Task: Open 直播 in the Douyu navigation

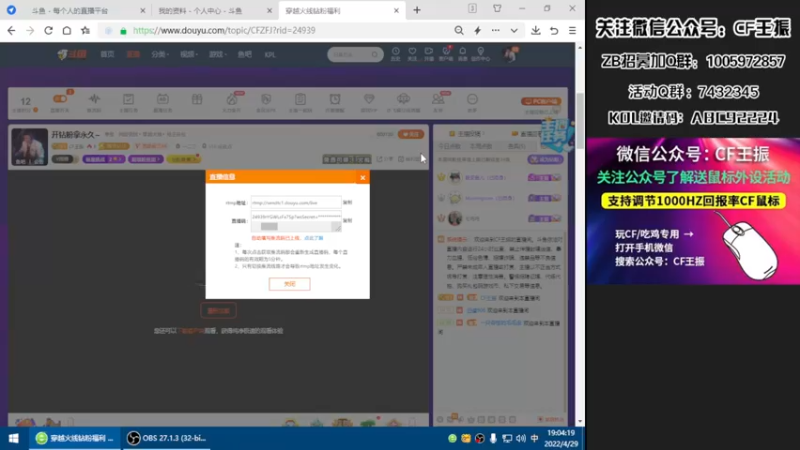Action: 133,54
